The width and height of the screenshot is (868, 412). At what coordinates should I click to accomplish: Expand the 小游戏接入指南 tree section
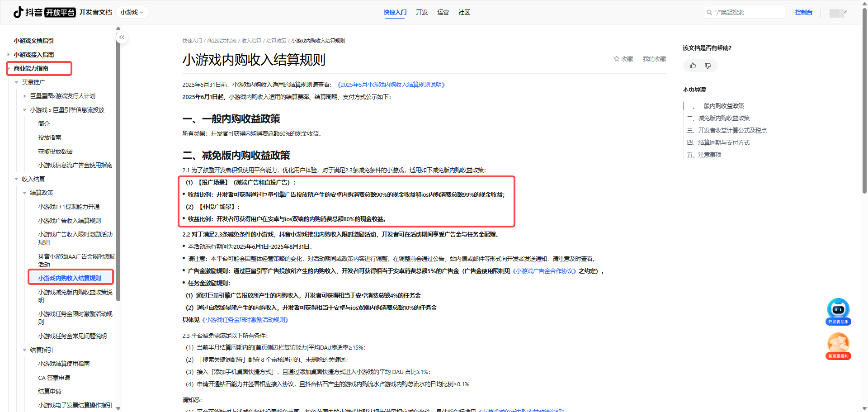9,55
